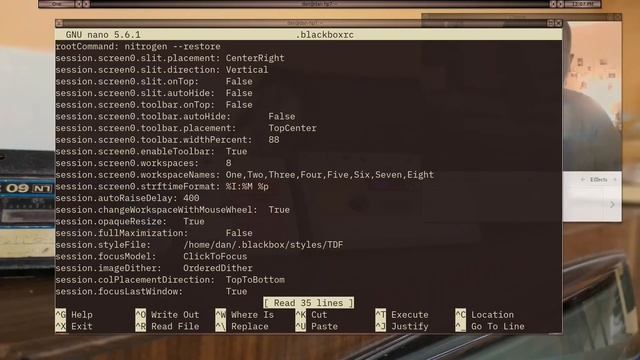Click the workspaces: 8 line
The image size is (640, 360).
pyautogui.click(x=143, y=163)
